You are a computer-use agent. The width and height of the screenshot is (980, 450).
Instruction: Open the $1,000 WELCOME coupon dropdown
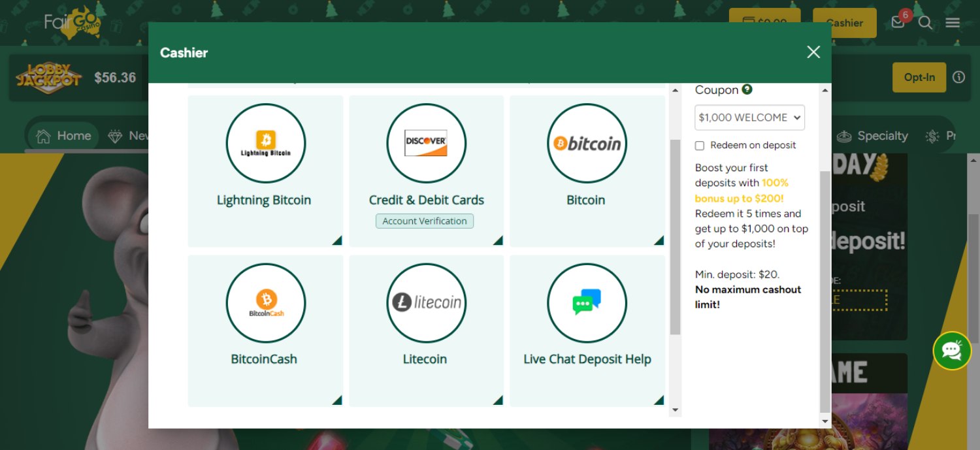(749, 118)
